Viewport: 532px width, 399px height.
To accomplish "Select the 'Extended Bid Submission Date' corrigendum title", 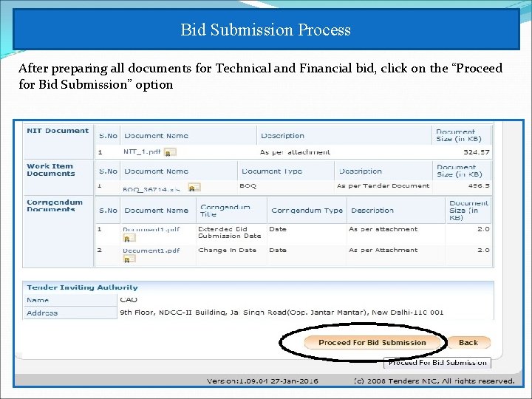I will pyautogui.click(x=230, y=233).
